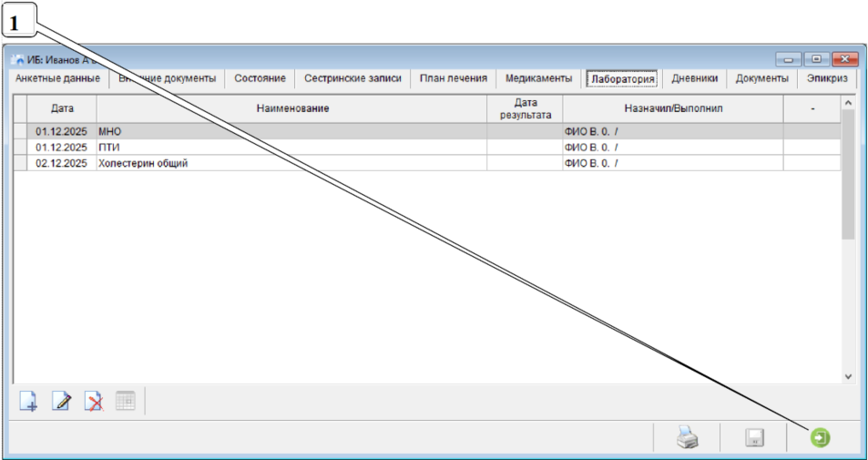Screen dimensions: 868x460
Task: Click the scrollbar up arrow
Action: click(x=848, y=102)
